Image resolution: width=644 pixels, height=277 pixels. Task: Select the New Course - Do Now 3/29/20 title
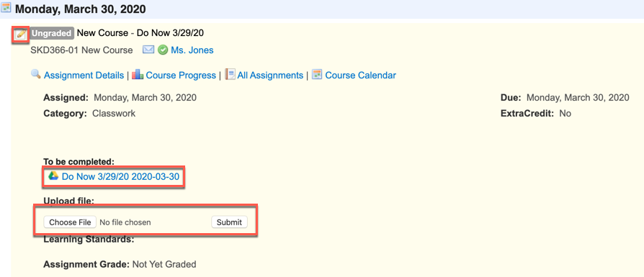[x=140, y=33]
